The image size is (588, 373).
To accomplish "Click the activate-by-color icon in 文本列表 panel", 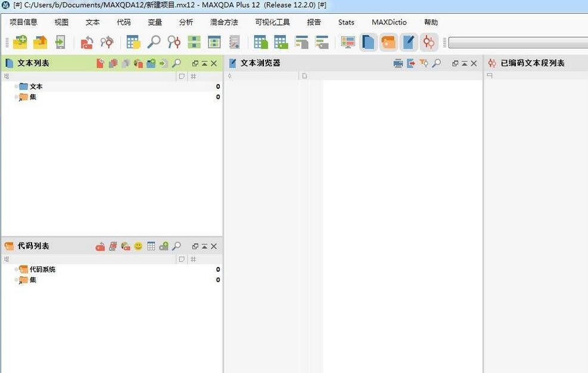I will (x=138, y=63).
